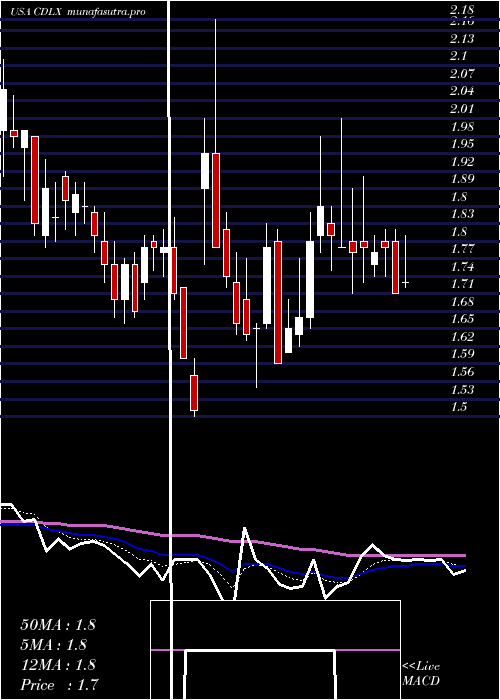Click the 1.71 price axis label

[462, 284]
